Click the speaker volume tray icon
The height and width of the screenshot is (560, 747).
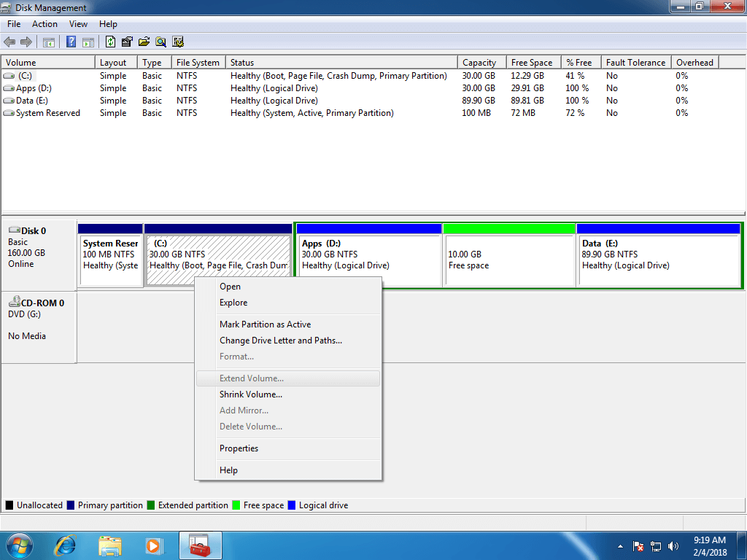pos(673,546)
